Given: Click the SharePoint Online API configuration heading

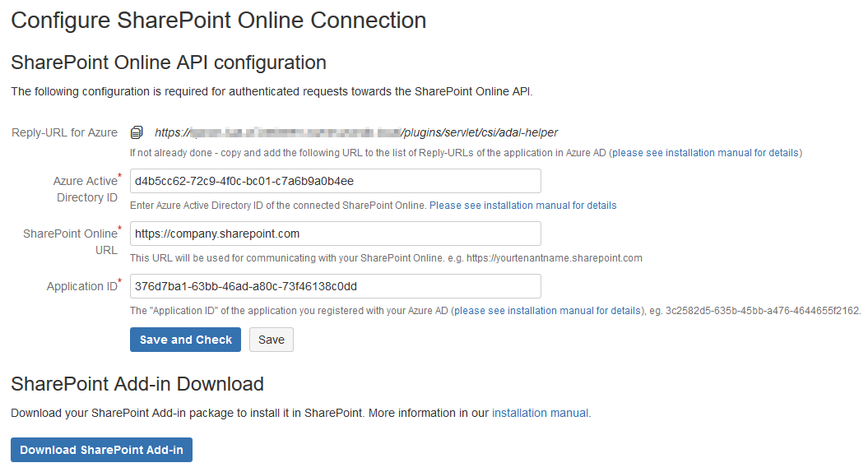Looking at the screenshot, I should [169, 62].
